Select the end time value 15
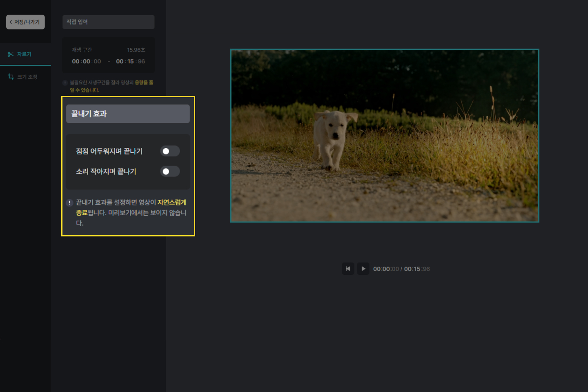The image size is (588, 392). pos(131,62)
